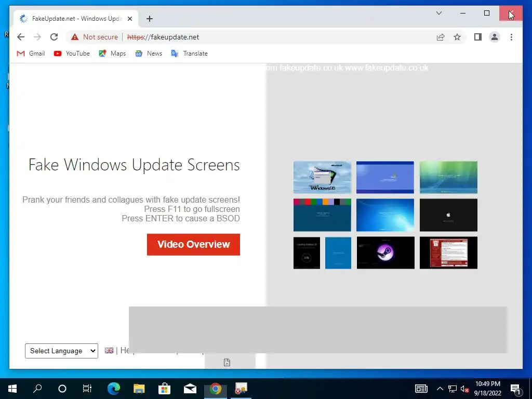Image resolution: width=532 pixels, height=399 pixels.
Task: Choose the Windows 98 update thumbnail
Action: [x=322, y=177]
